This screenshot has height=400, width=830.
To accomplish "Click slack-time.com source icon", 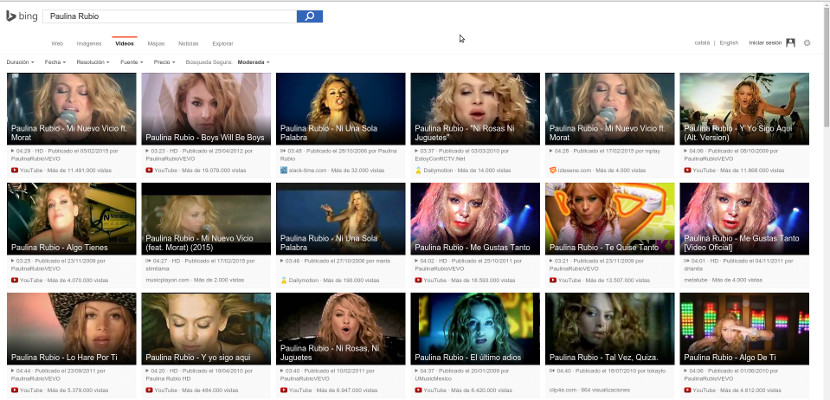I will [x=283, y=170].
